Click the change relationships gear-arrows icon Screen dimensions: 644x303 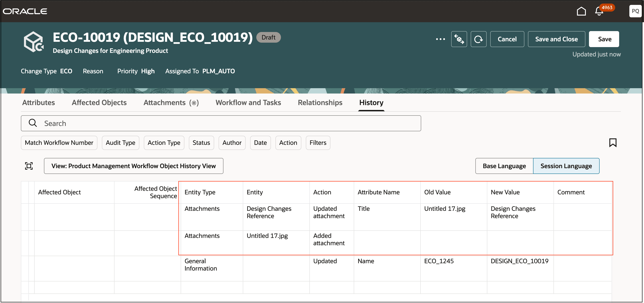[x=459, y=39]
